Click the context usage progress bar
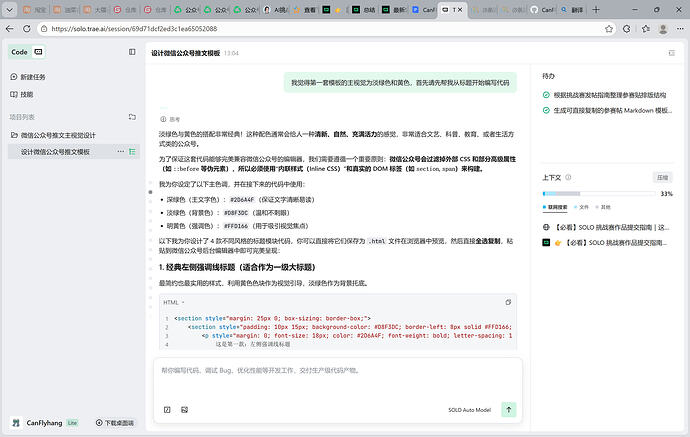This screenshot has width=690, height=437. 598,193
